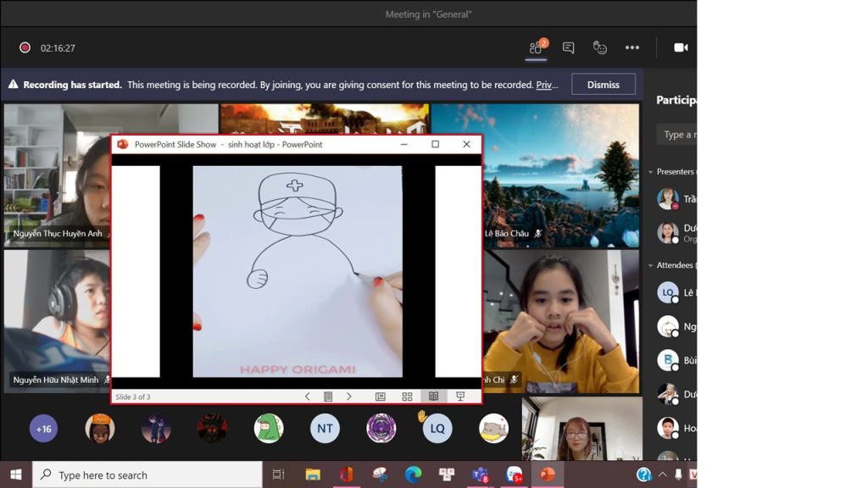This screenshot has width=868, height=488.
Task: Open the See all slides menu button
Action: click(328, 396)
